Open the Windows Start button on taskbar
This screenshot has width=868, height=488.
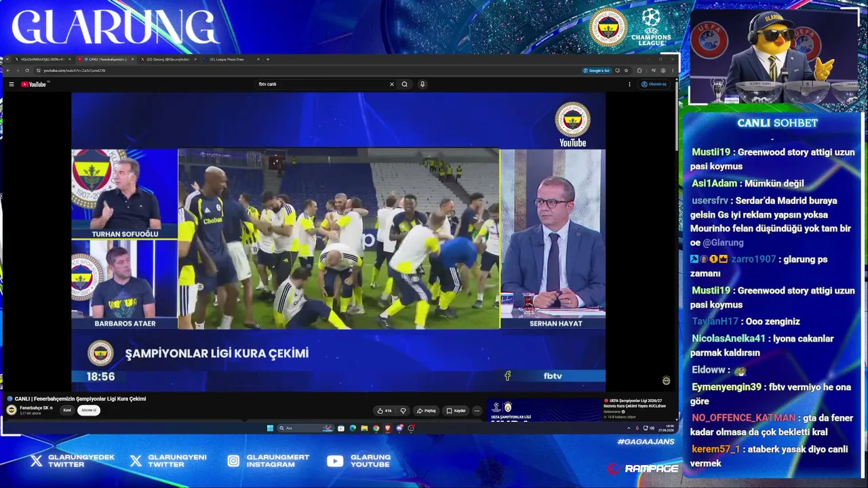[270, 428]
